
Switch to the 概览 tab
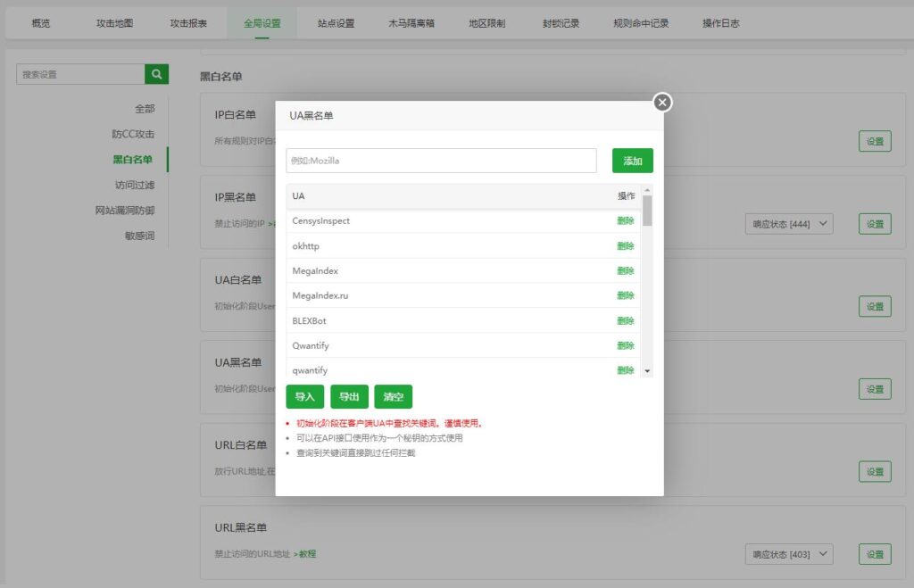coord(41,23)
